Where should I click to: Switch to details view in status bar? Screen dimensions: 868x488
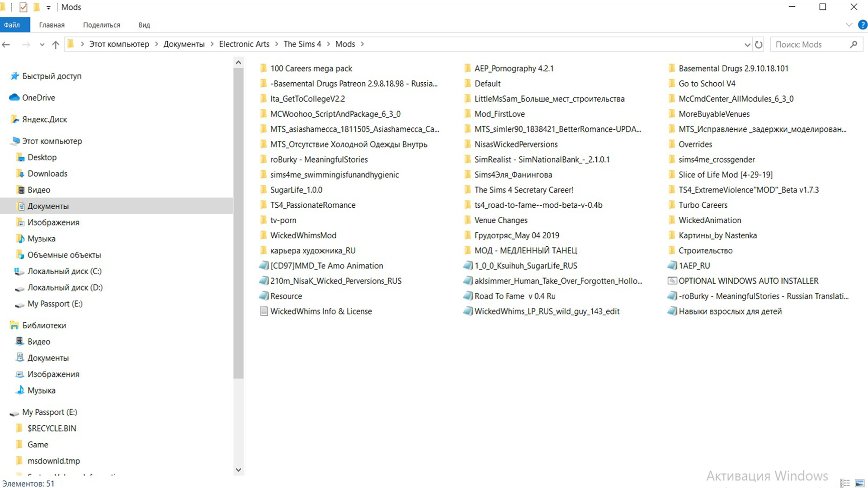point(845,483)
